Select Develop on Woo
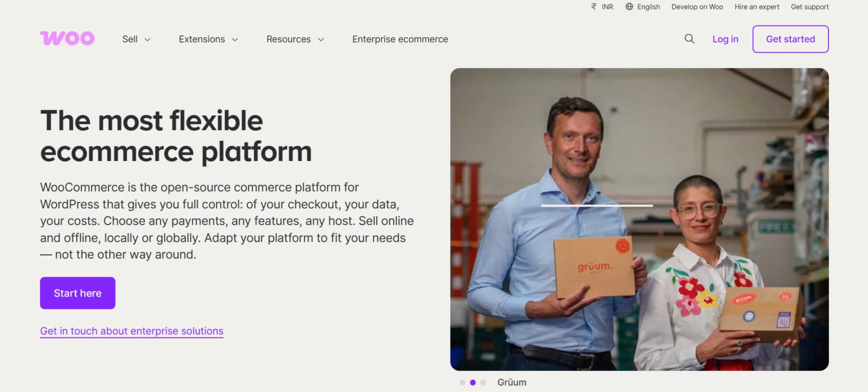868x392 pixels. 697,6
